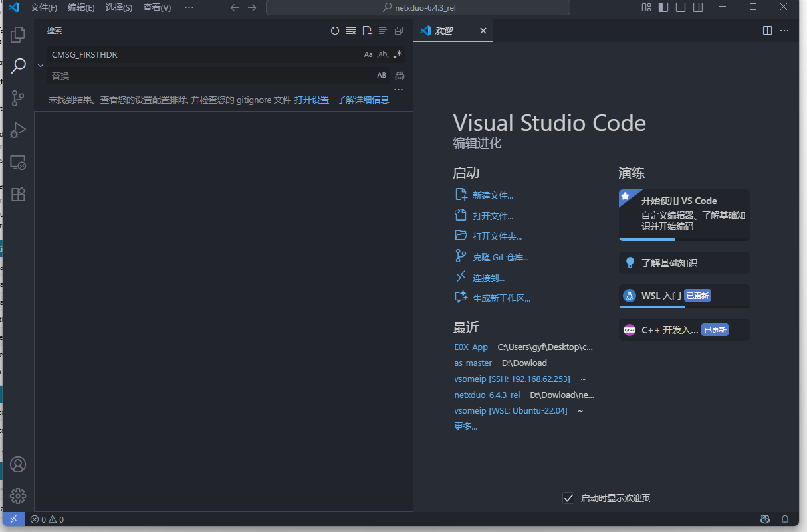
Task: Open WSL 入门 walkthrough
Action: tap(684, 296)
